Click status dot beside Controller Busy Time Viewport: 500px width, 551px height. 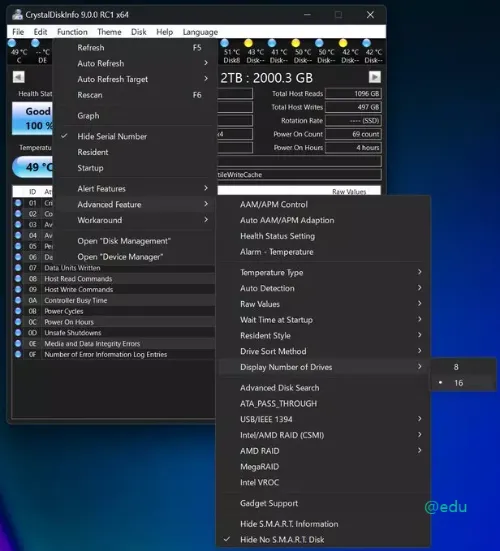tap(18, 300)
